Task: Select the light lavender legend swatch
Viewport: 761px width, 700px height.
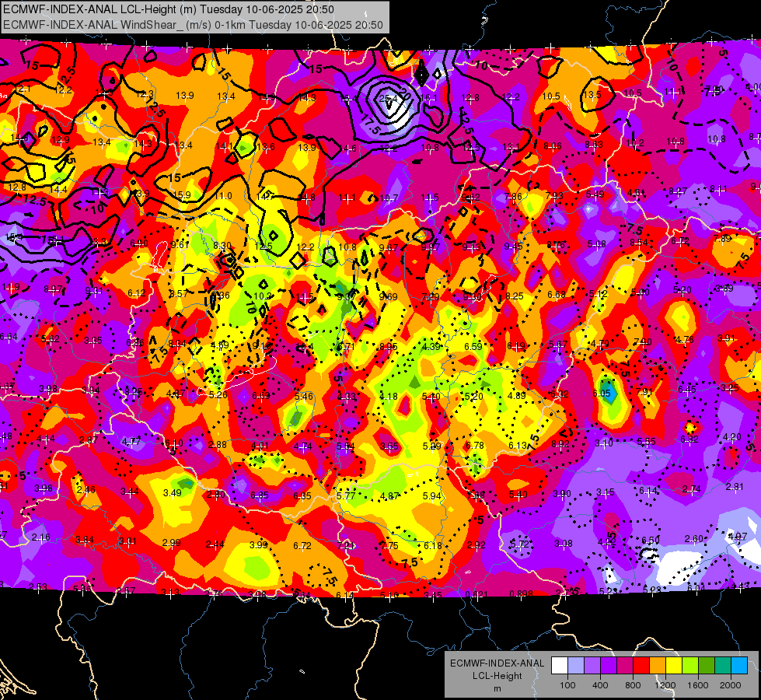Action: tap(576, 666)
